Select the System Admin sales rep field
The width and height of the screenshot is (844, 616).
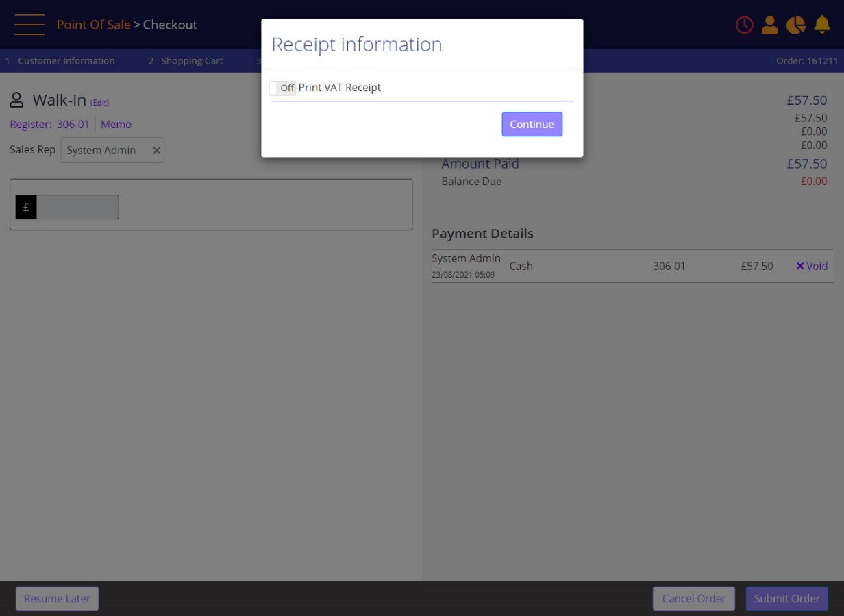pyautogui.click(x=112, y=151)
